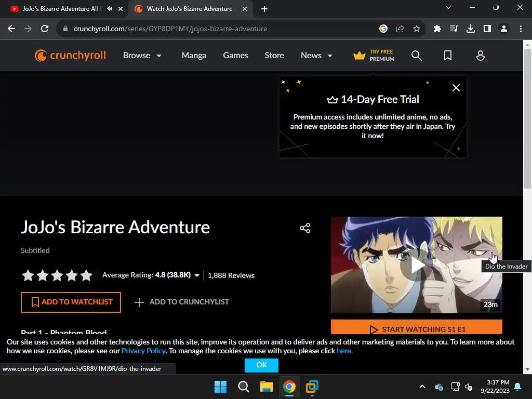Share the JoJo's Bizarre Adventure series
This screenshot has height=399, width=532.
coord(305,228)
